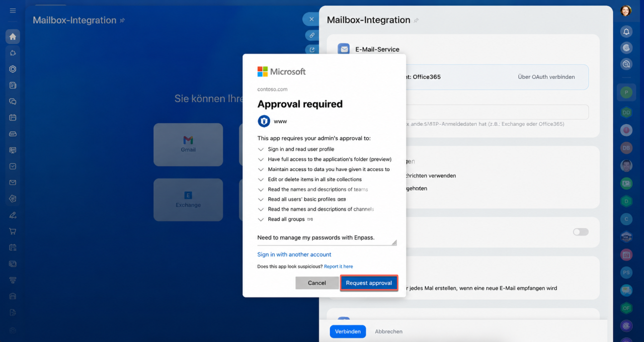Open the hamburger menu icon
The height and width of the screenshot is (342, 644).
tap(13, 11)
